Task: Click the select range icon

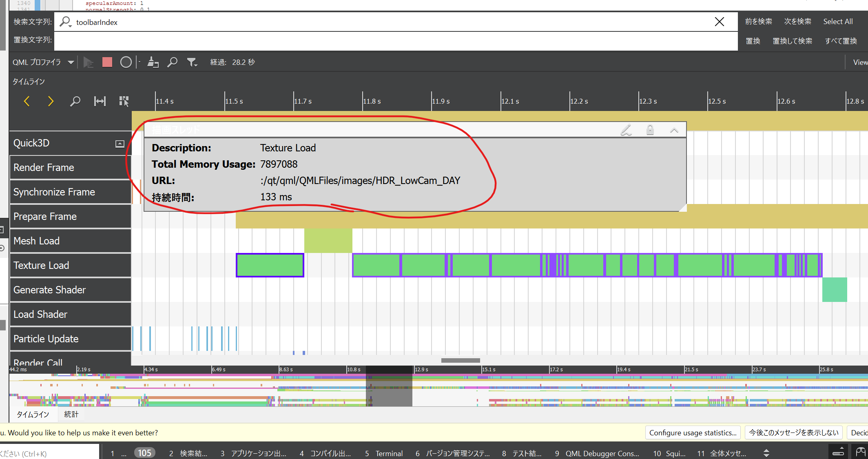Action: pos(100,101)
